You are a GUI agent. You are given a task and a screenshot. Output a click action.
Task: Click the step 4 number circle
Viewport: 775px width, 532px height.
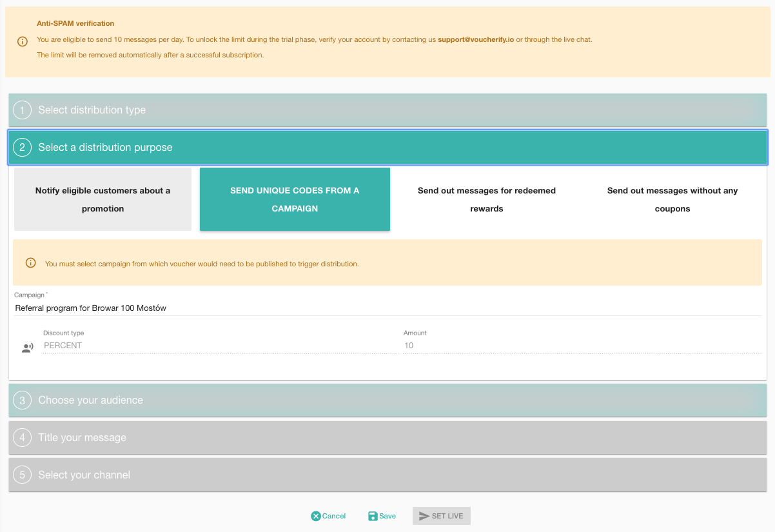pyautogui.click(x=23, y=438)
